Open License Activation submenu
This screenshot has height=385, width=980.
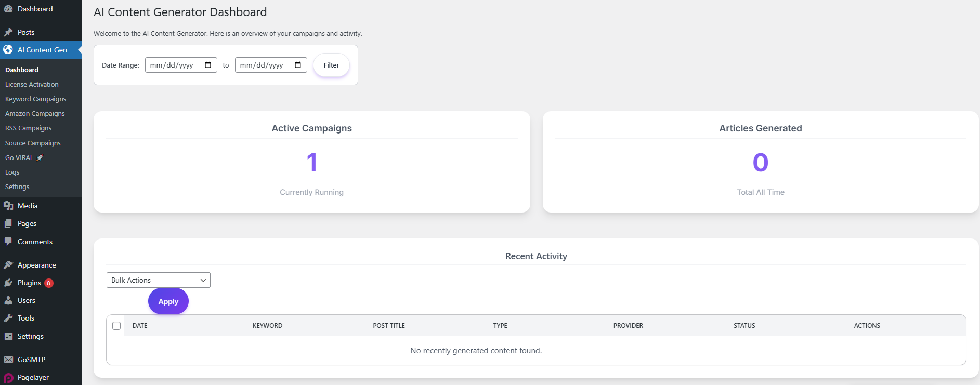click(32, 84)
